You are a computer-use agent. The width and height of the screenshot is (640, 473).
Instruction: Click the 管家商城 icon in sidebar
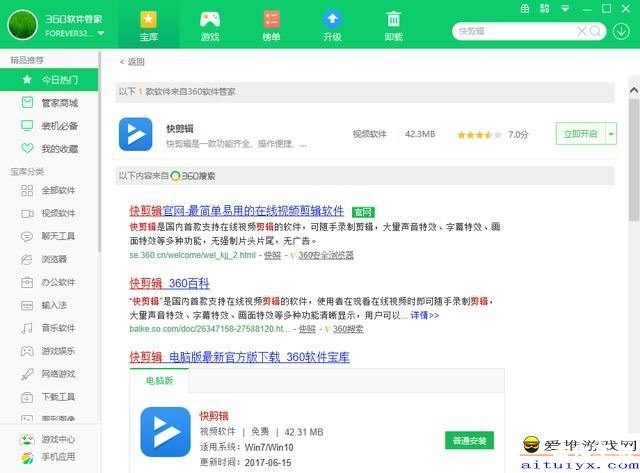pyautogui.click(x=27, y=102)
